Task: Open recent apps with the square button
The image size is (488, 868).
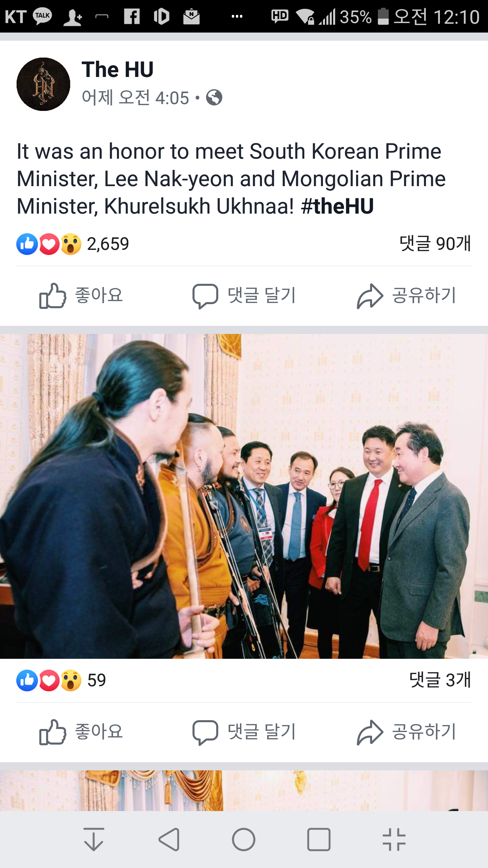Action: pos(319,839)
